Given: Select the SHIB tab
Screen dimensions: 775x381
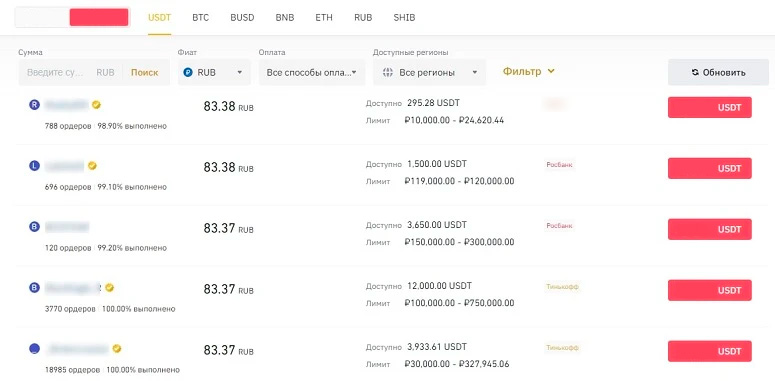Looking at the screenshot, I should pyautogui.click(x=404, y=17).
